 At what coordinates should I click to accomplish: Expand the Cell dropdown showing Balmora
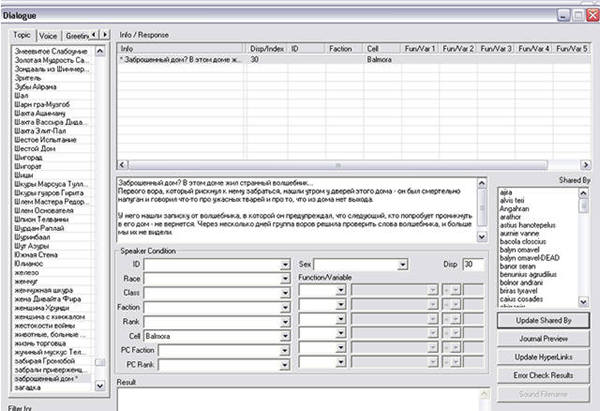coord(283,338)
